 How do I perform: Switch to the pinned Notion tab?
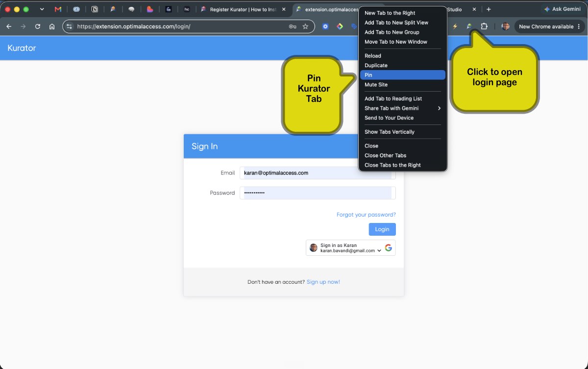95,9
